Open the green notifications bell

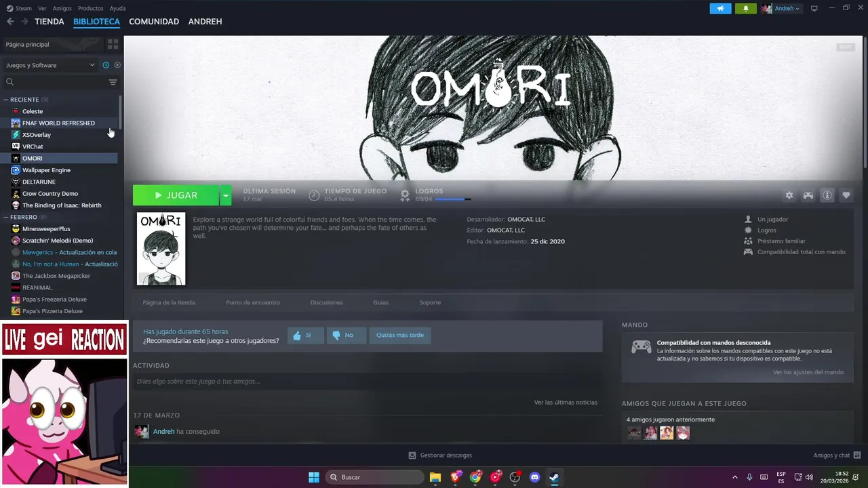745,8
